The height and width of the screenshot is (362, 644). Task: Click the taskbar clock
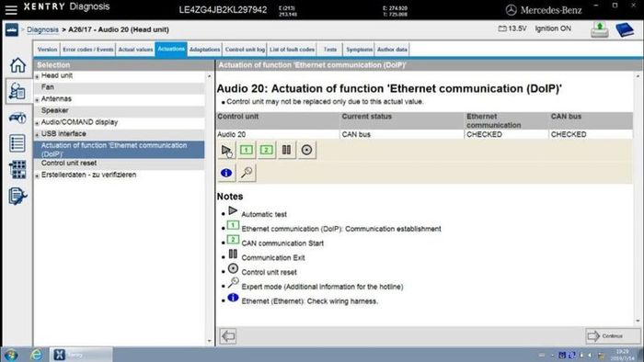click(622, 355)
